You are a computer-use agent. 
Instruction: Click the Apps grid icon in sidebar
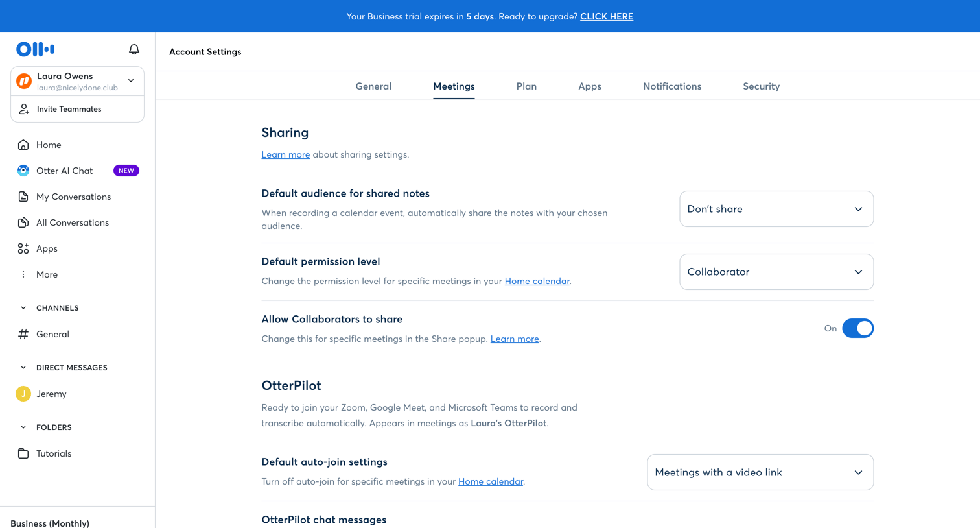pos(23,248)
